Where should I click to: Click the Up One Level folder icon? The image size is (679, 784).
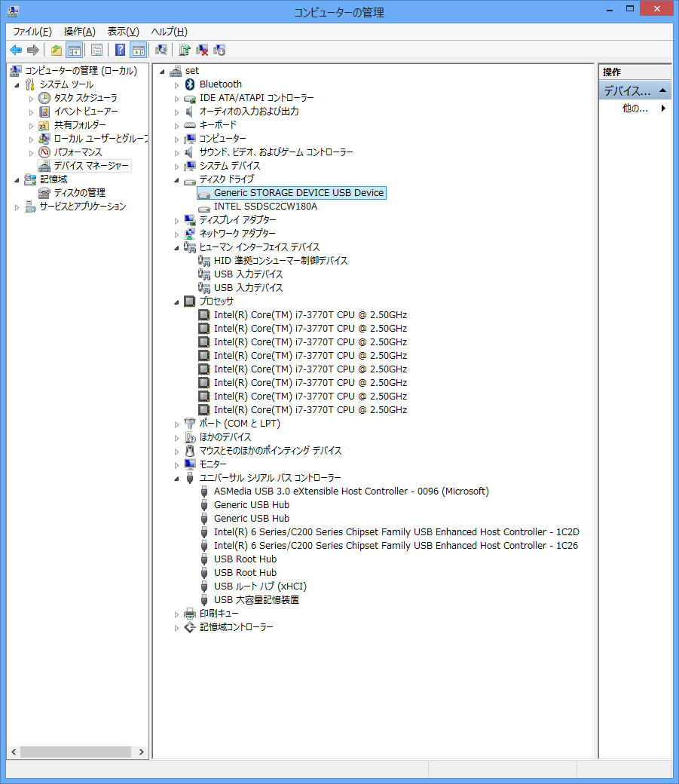[x=57, y=50]
